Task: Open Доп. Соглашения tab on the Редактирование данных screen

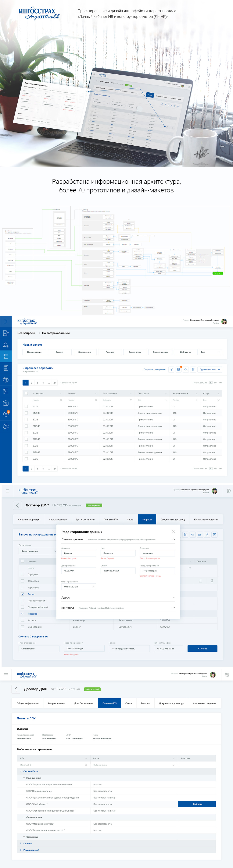Action: pyautogui.click(x=85, y=519)
